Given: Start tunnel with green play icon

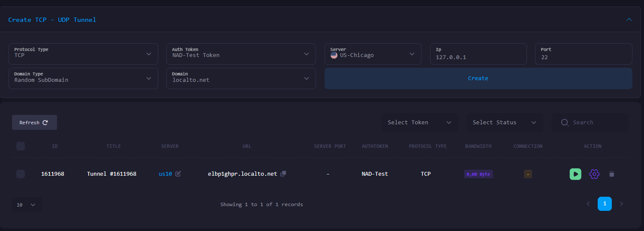Looking at the screenshot, I should [575, 174].
